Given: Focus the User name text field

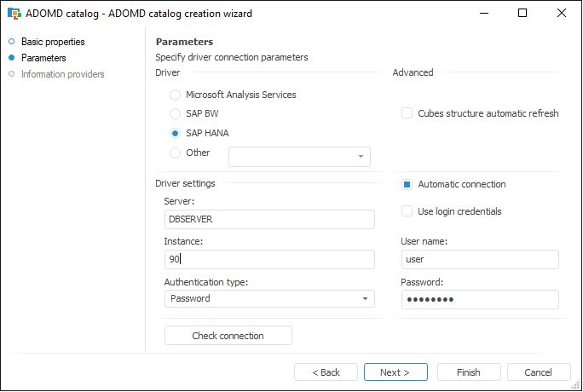Looking at the screenshot, I should [479, 259].
